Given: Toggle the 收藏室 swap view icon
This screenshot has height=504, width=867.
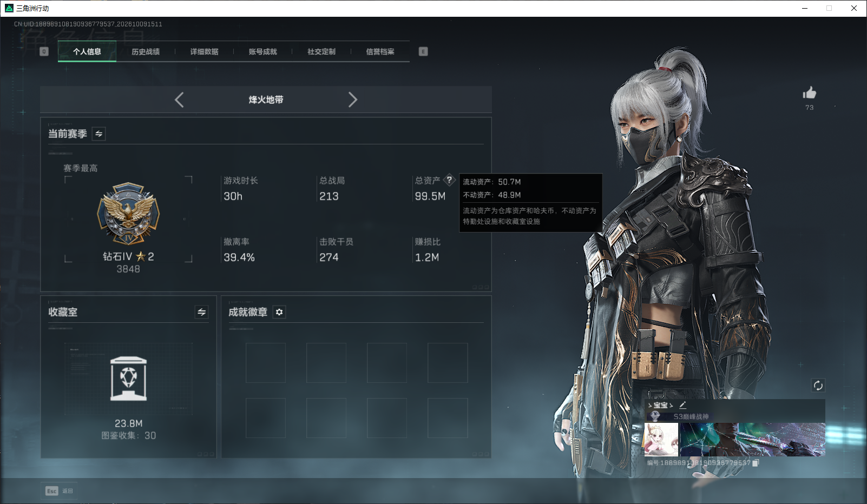Looking at the screenshot, I should click(201, 312).
